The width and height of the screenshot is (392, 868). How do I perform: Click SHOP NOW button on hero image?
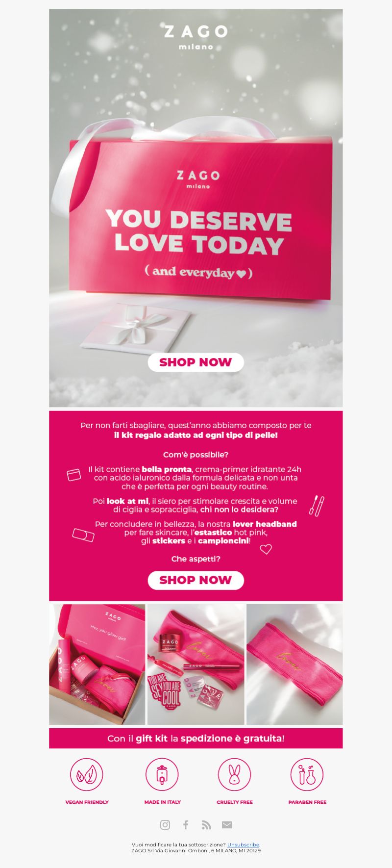pyautogui.click(x=196, y=362)
